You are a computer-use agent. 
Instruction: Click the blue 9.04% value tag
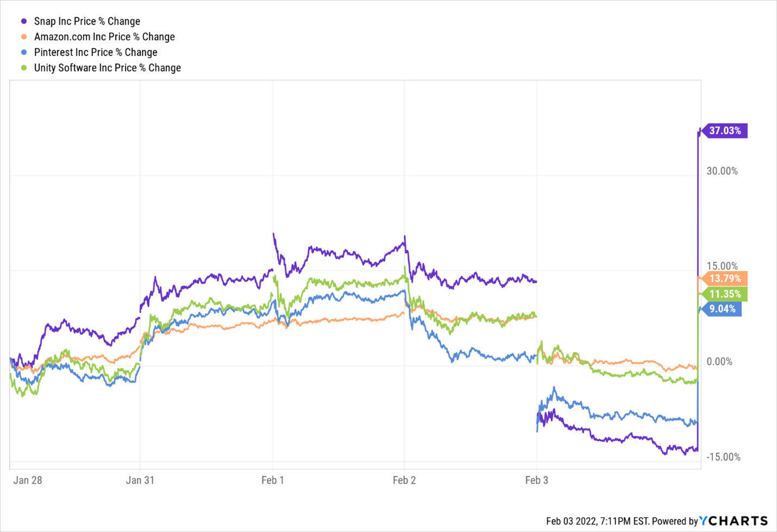(722, 309)
